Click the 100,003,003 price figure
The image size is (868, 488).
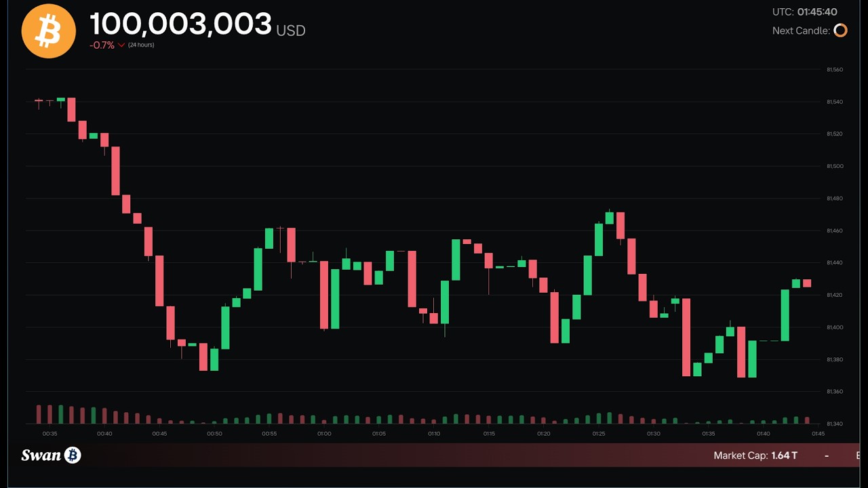click(181, 24)
